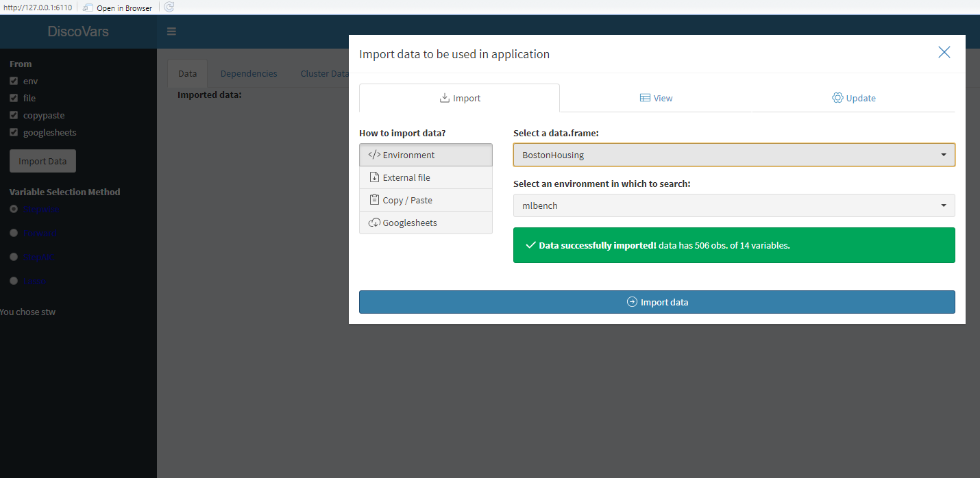Uncheck the googlesheets checkbox
This screenshot has height=478, width=980.
(14, 132)
